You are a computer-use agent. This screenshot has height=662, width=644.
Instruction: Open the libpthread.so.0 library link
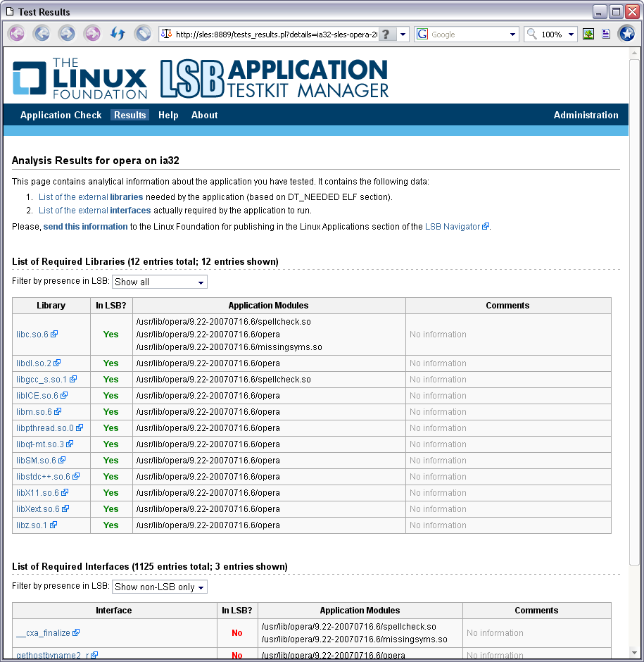[x=45, y=427]
